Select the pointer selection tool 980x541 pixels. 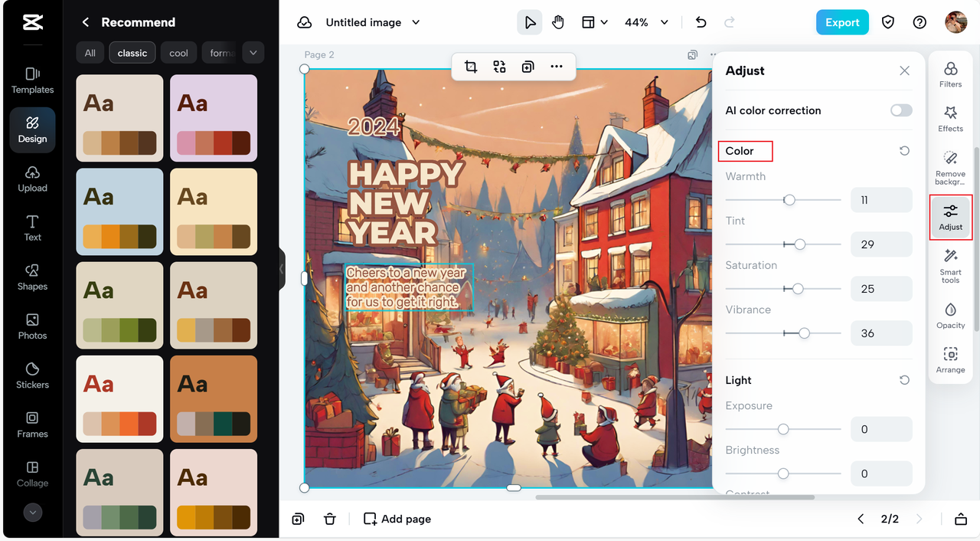[530, 22]
